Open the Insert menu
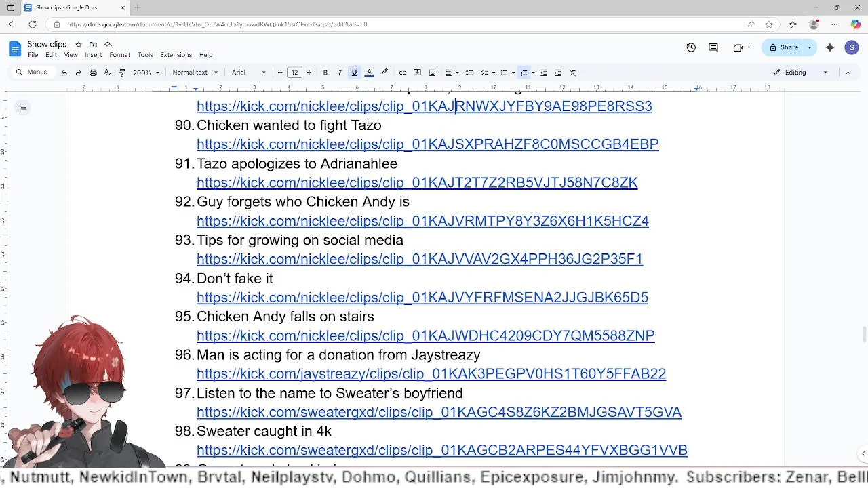 coord(94,55)
